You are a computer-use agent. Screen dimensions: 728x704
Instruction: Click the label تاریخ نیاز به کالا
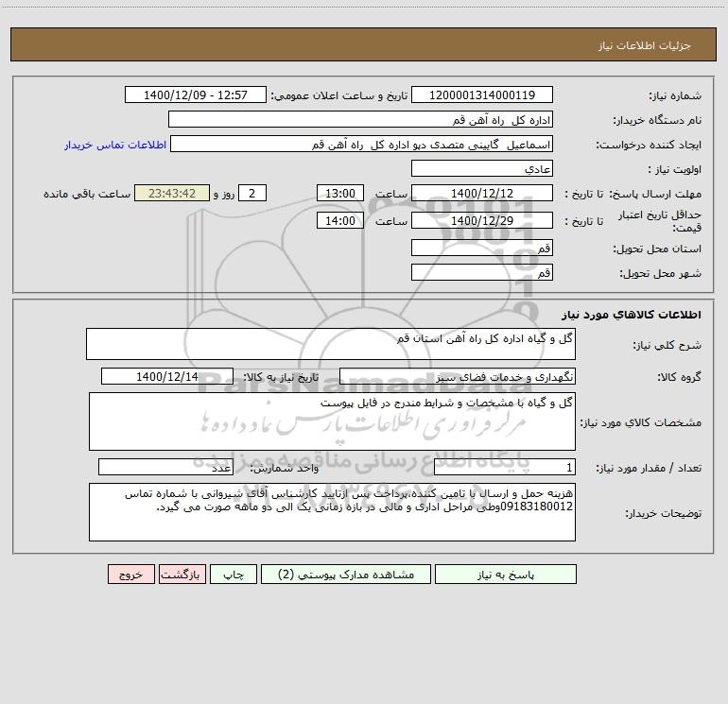pos(281,377)
